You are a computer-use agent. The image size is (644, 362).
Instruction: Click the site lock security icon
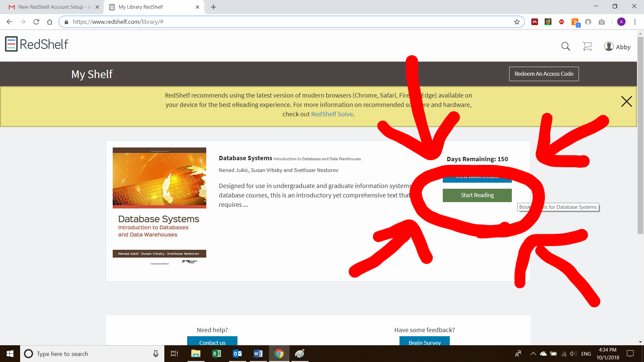coord(66,22)
